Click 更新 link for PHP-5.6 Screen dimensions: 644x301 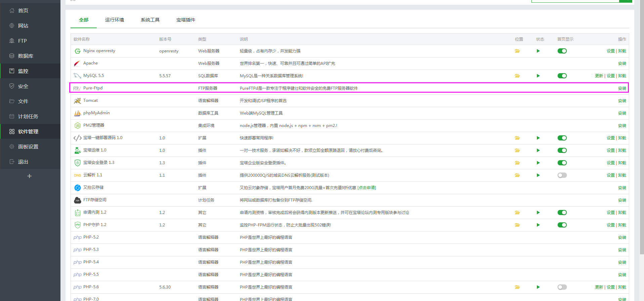click(x=599, y=287)
